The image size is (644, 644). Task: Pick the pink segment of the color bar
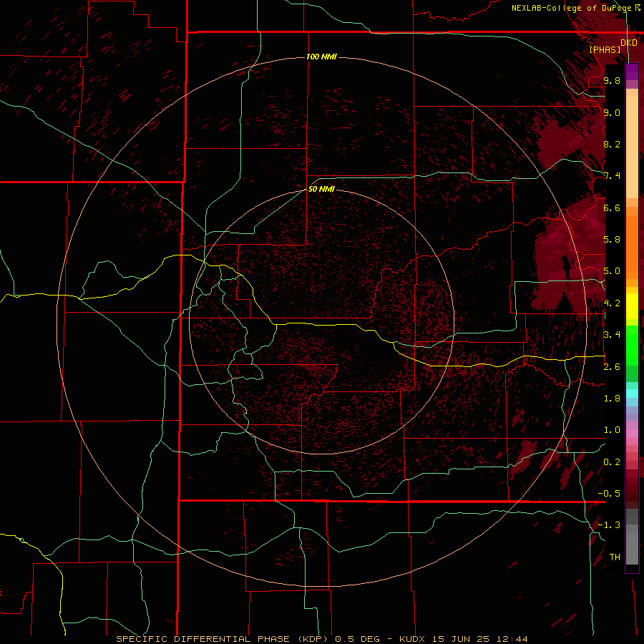click(x=632, y=434)
